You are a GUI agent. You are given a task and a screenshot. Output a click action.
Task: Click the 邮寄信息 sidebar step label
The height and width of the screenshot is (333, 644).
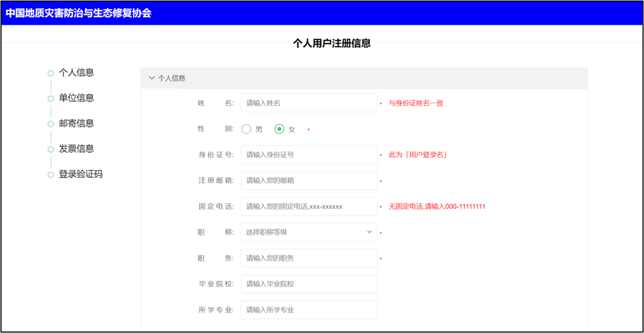point(75,124)
